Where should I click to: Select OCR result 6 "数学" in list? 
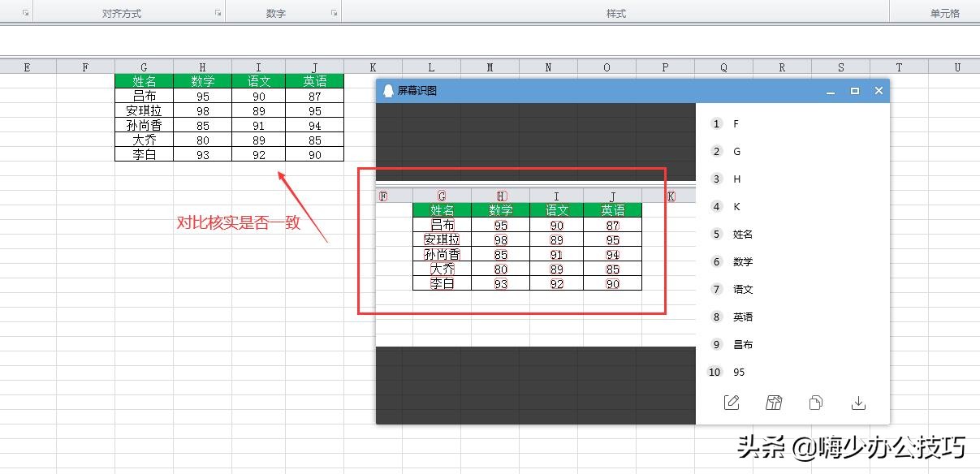pyautogui.click(x=792, y=261)
